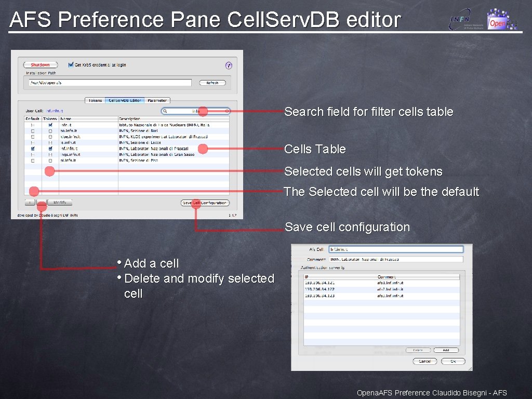Click the Installation Path text field
The height and width of the screenshot is (399, 532).
pyautogui.click(x=110, y=83)
